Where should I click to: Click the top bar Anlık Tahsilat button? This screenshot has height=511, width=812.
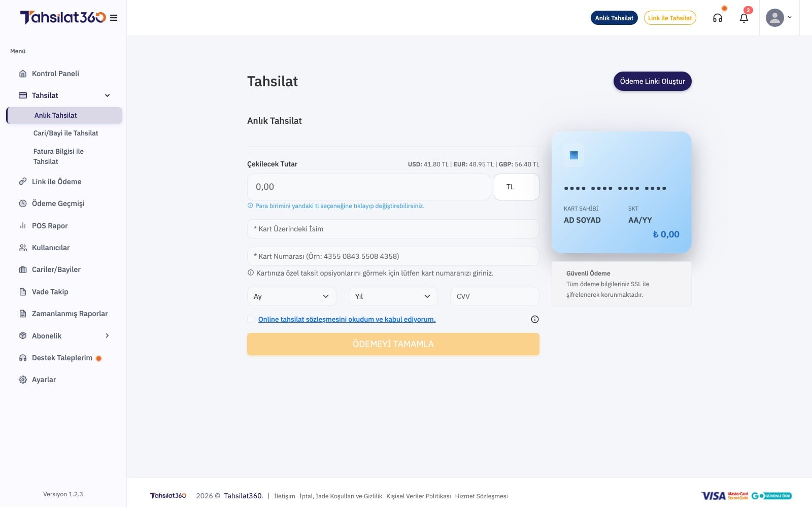pos(614,18)
